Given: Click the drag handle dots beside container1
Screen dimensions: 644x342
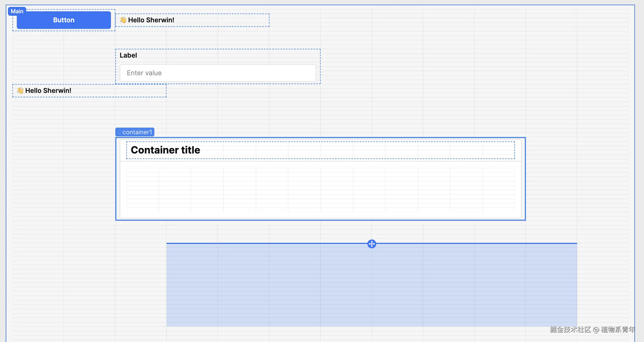Looking at the screenshot, I should 119,132.
